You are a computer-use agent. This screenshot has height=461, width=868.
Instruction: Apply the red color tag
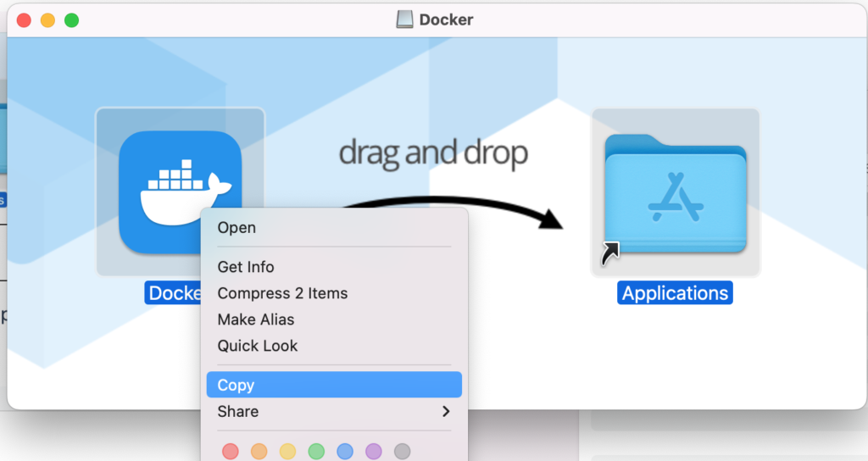coord(230,451)
